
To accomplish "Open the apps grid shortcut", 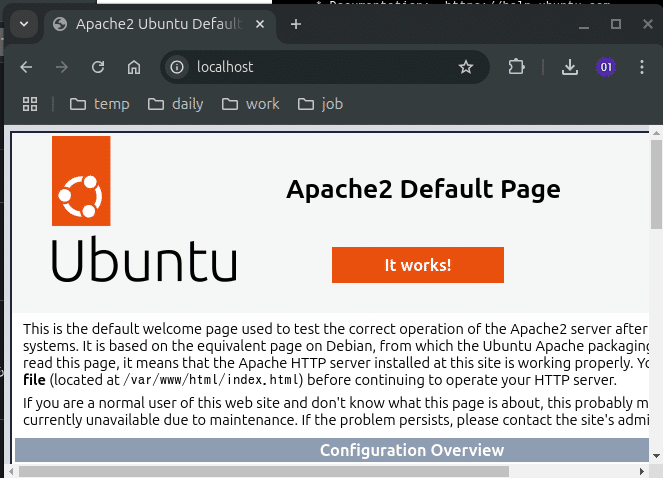I will (x=30, y=104).
